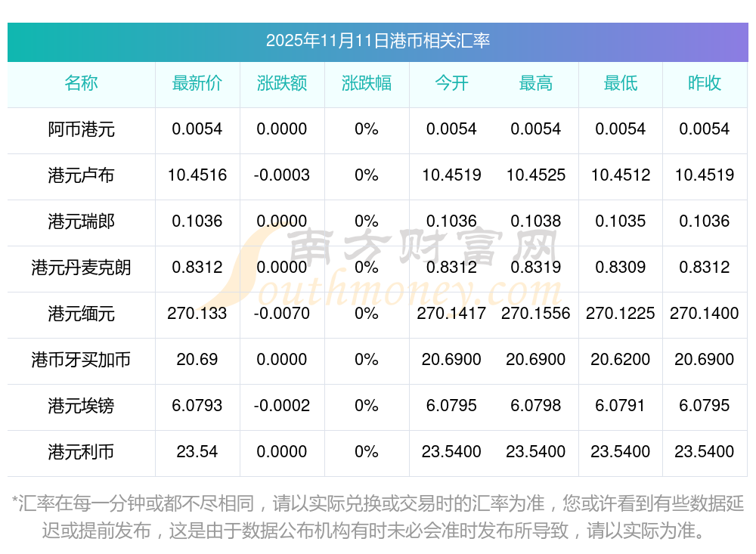Click the 名称 column header
Screen dimensions: 756x554
pyautogui.click(x=81, y=83)
